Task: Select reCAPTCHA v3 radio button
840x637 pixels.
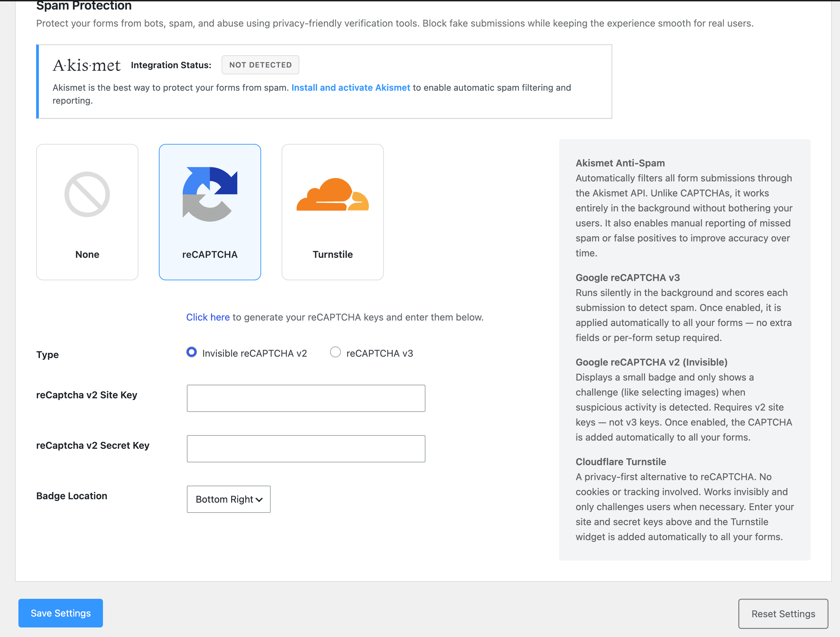Action: point(335,352)
